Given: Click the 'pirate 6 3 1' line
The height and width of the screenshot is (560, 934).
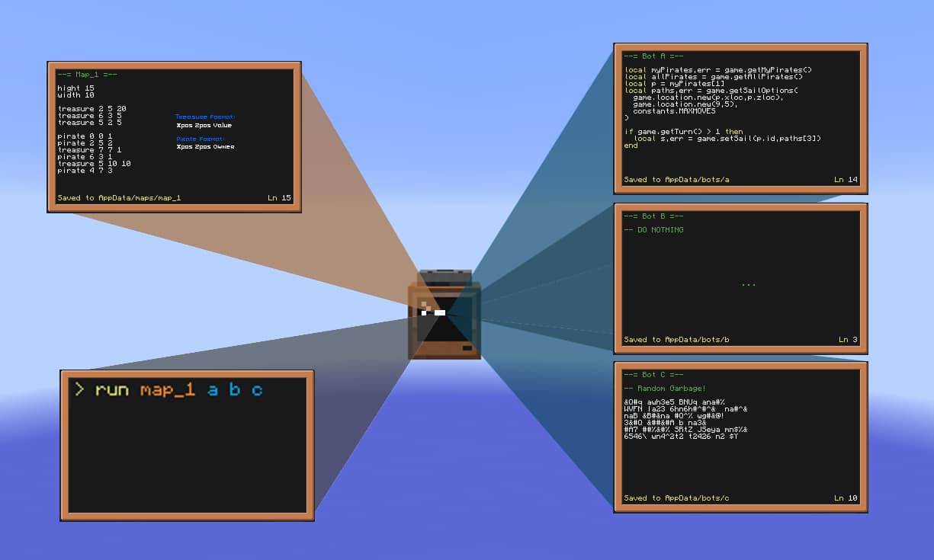Looking at the screenshot, I should point(85,157).
